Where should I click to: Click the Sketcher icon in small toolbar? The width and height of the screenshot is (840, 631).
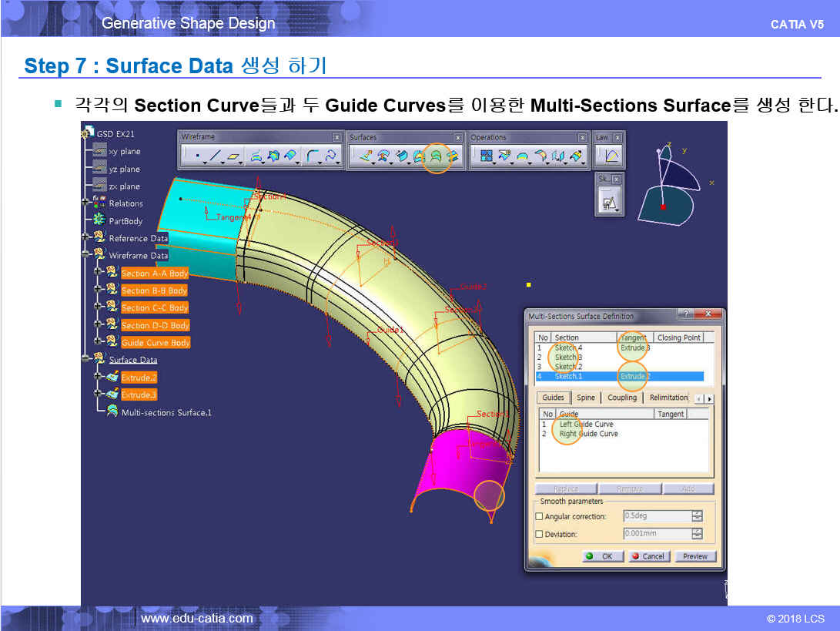[608, 203]
